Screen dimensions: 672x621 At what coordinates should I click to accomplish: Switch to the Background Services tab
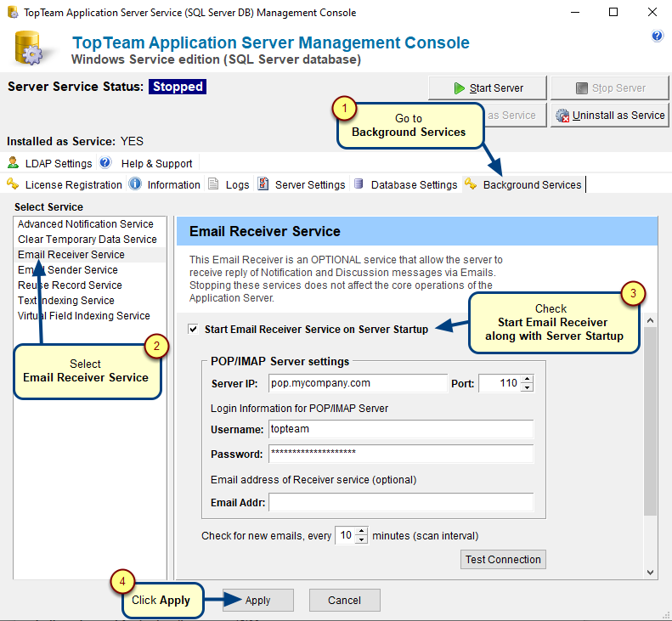523,184
